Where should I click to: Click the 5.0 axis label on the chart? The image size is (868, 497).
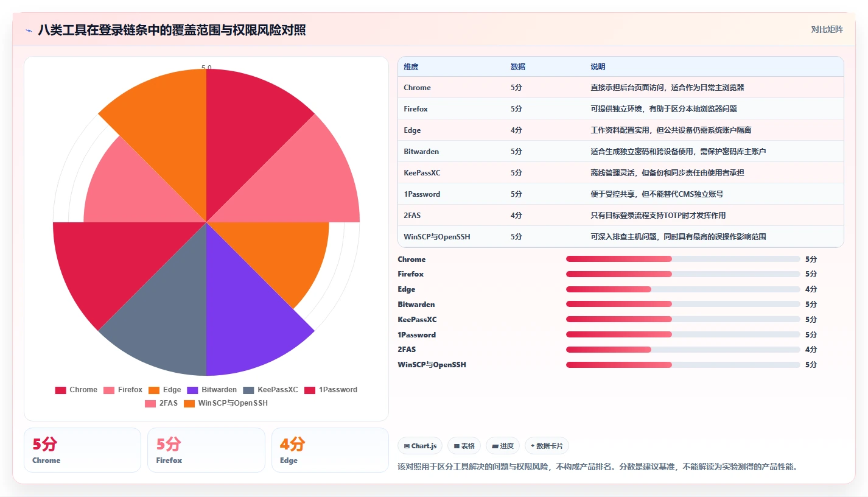(206, 68)
